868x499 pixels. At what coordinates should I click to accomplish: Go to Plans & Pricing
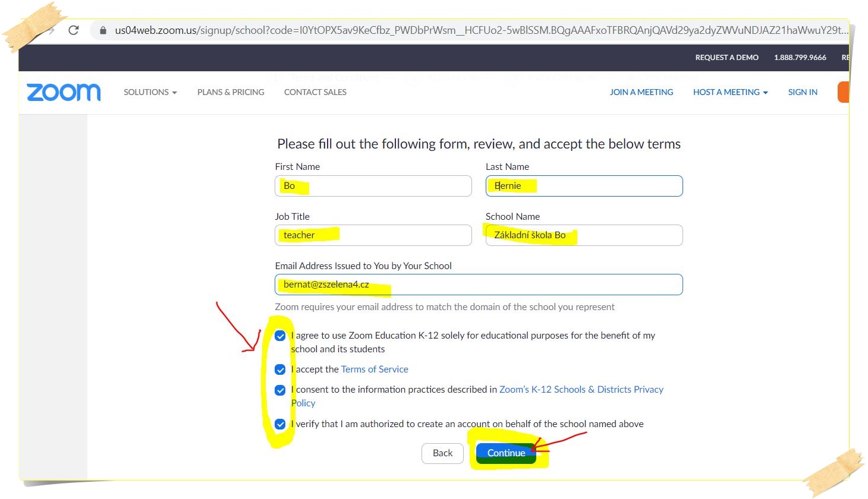click(x=231, y=92)
